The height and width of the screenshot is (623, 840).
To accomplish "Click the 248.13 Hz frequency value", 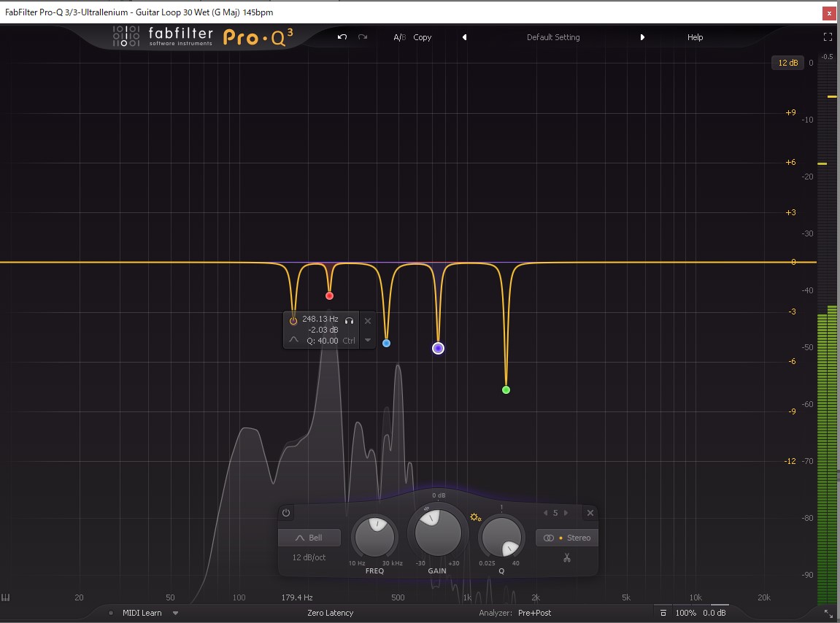I will click(x=320, y=319).
